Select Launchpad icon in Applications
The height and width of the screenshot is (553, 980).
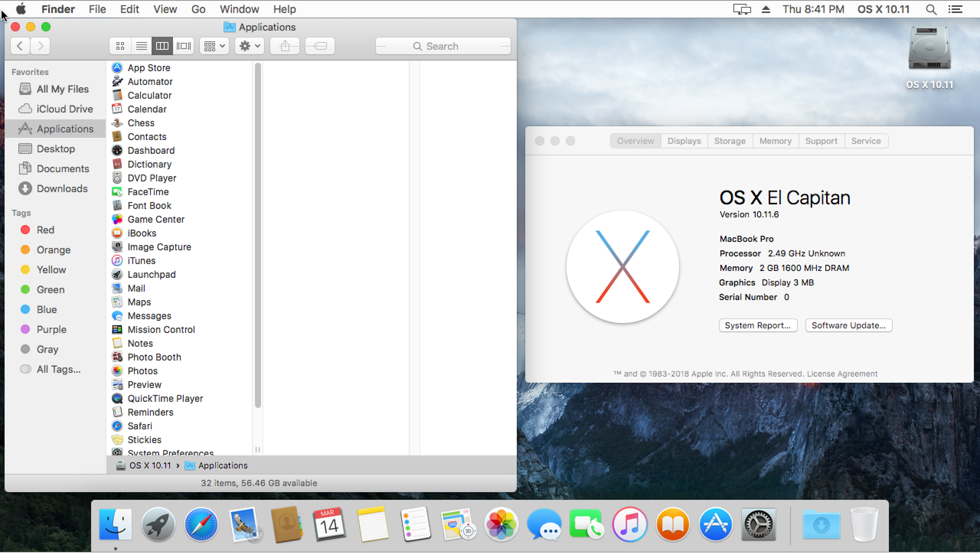pyautogui.click(x=117, y=274)
